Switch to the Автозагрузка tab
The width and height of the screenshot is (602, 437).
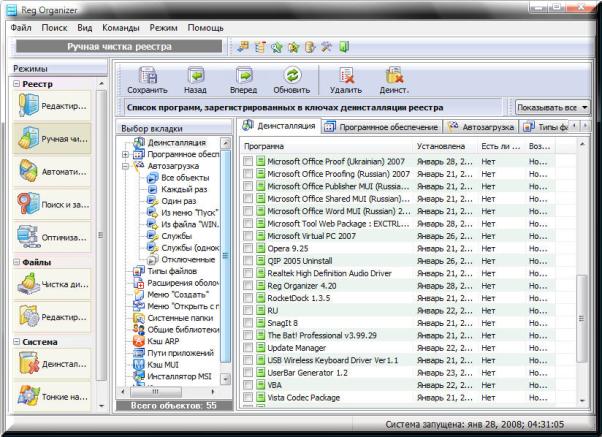click(480, 127)
